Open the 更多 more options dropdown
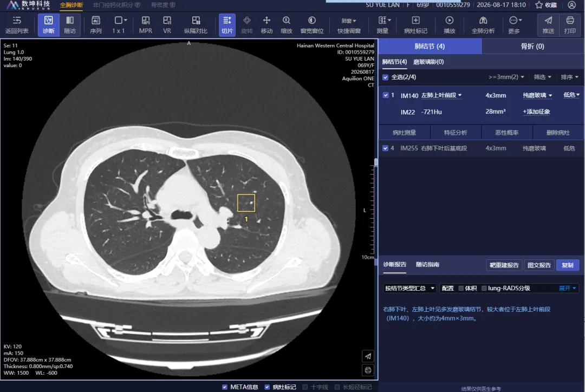Image resolution: width=585 pixels, height=392 pixels. [x=515, y=24]
